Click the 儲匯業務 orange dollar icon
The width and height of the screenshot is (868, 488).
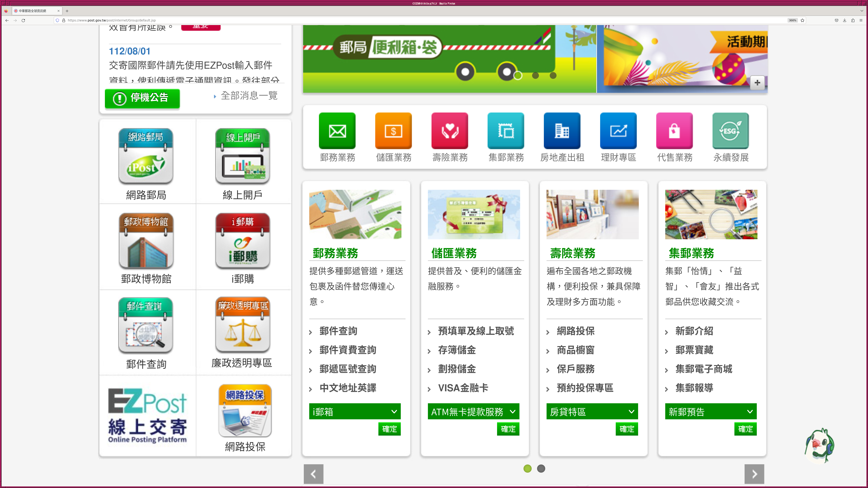pos(393,131)
